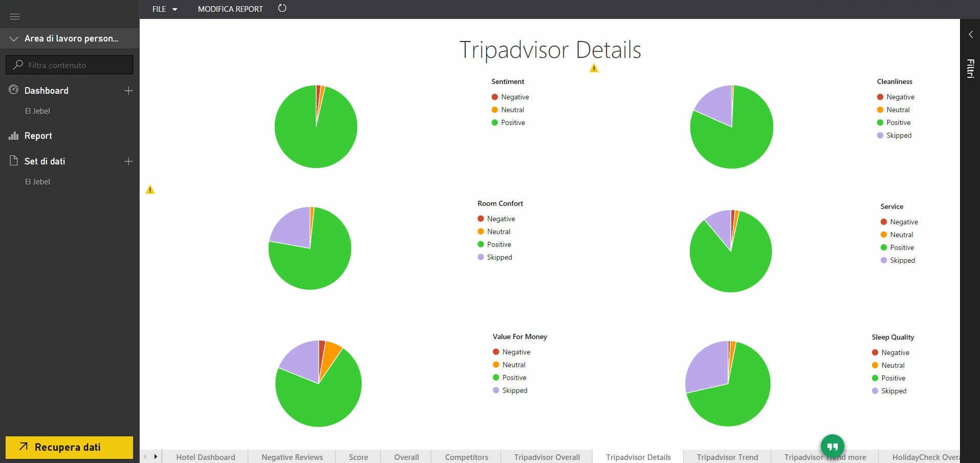Select Skipped in the Cleanliness legend
This screenshot has height=463, width=980.
coord(894,135)
